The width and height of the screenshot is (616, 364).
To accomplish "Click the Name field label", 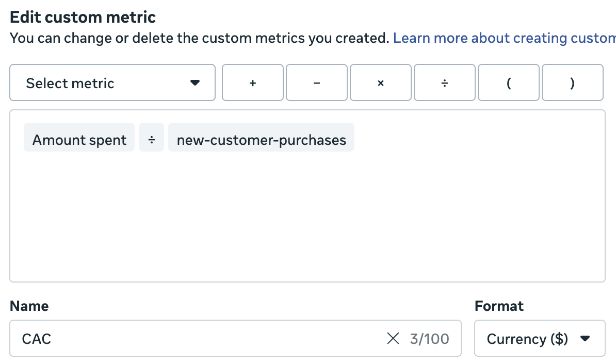I will click(x=29, y=306).
